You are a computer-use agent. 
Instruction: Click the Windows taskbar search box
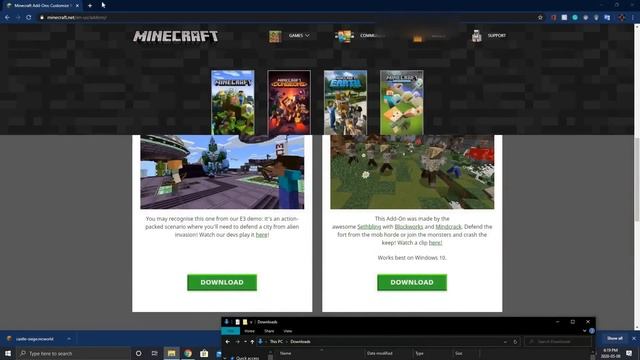pyautogui.click(x=73, y=353)
